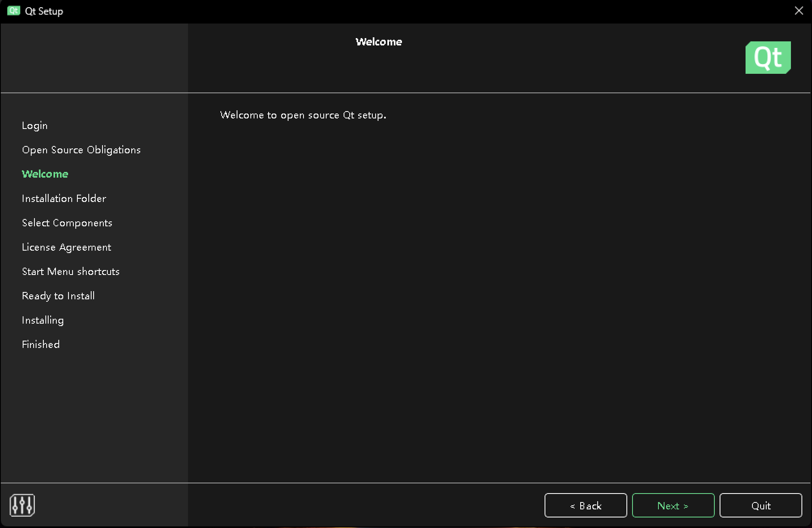Click the Qt icon in the title bar
The image size is (812, 528).
[x=13, y=11]
